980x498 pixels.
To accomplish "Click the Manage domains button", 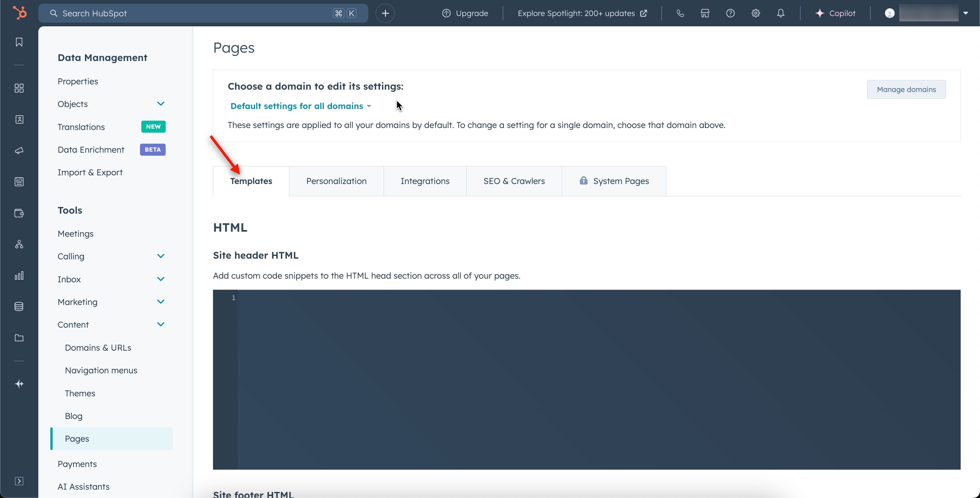I will (x=906, y=89).
